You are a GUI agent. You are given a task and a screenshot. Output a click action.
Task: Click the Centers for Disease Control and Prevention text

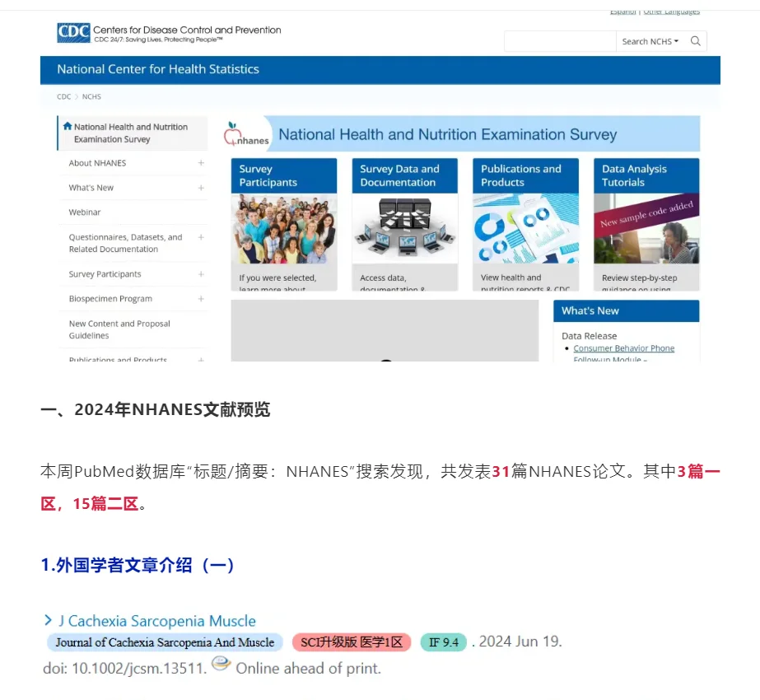tap(187, 30)
